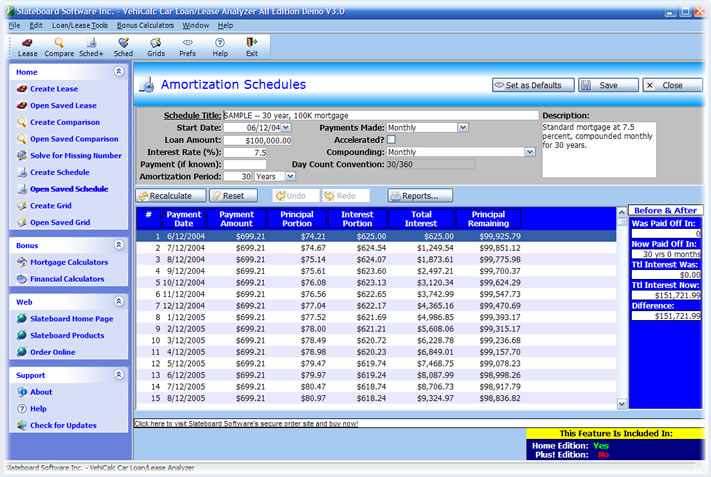Image resolution: width=711 pixels, height=477 pixels.
Task: Collapse the Home sidebar panel
Action: (x=119, y=72)
